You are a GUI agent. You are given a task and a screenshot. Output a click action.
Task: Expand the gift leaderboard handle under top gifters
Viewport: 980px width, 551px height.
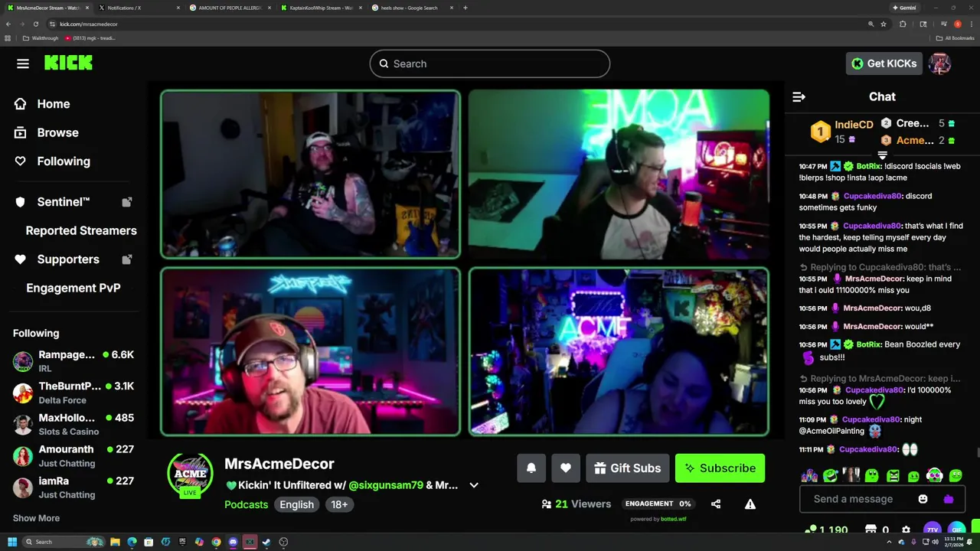(x=882, y=155)
